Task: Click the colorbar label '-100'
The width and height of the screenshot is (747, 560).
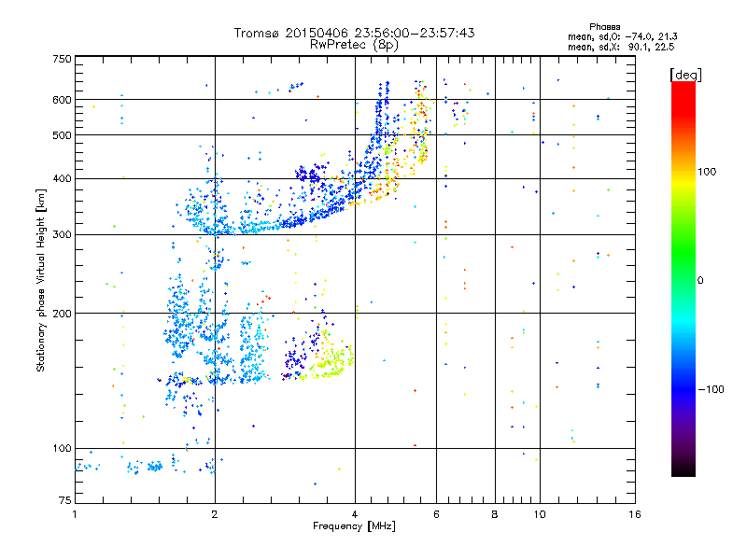Action: pos(711,389)
